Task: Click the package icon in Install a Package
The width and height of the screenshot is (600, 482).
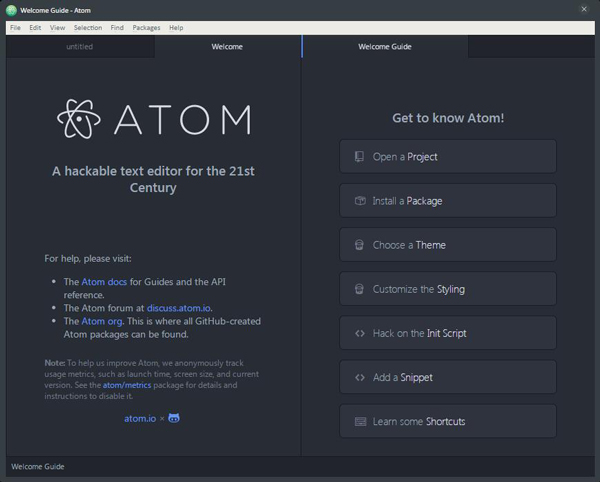Action: point(360,201)
